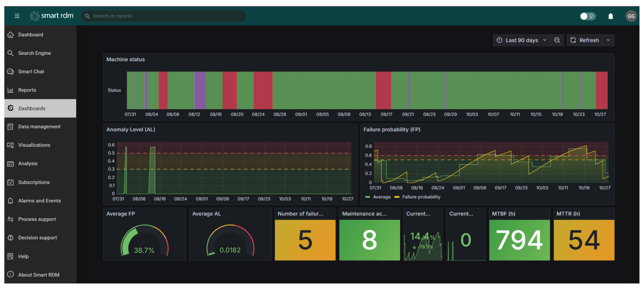This screenshot has height=288, width=644.
Task: Click the Smart Chat sidebar icon
Action: tap(10, 72)
